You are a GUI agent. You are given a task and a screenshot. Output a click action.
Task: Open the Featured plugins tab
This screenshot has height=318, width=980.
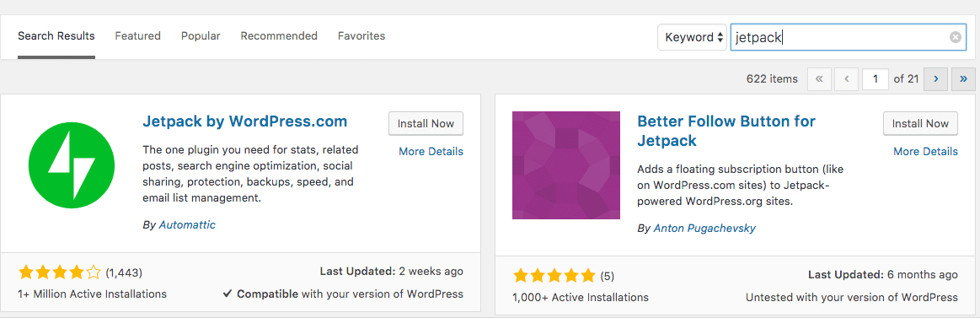coord(137,35)
